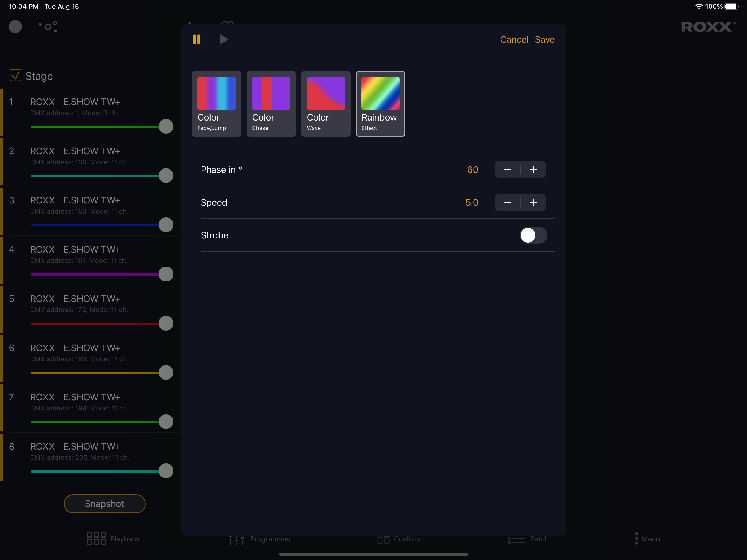Click the Phase value 60
The width and height of the screenshot is (747, 560).
472,170
